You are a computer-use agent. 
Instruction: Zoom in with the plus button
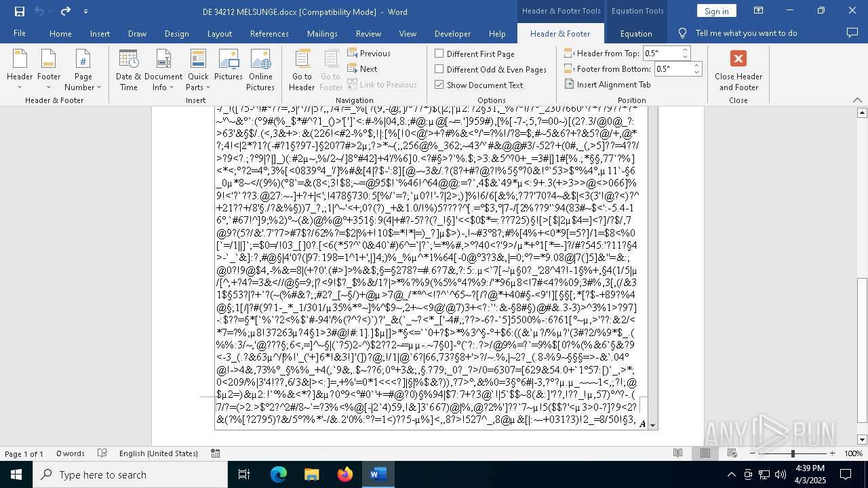tap(833, 453)
